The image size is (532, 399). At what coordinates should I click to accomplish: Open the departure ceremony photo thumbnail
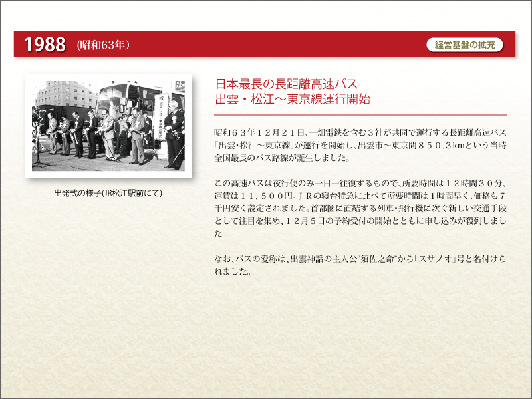point(108,125)
